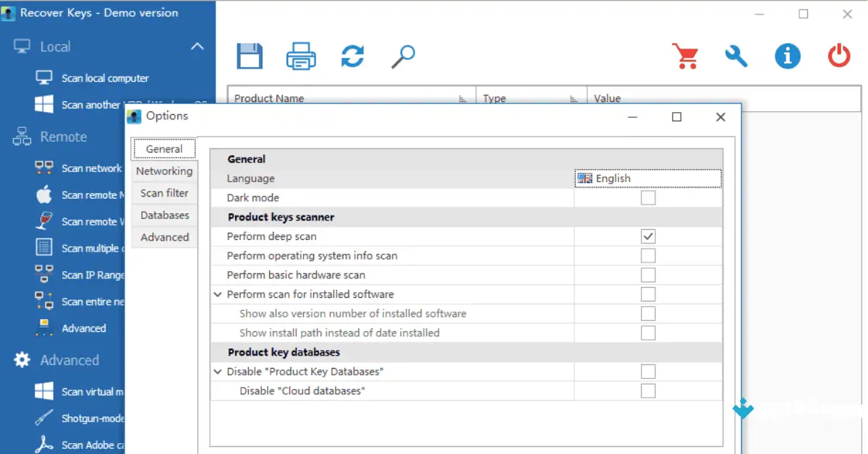Open the Search magnifier icon

[x=403, y=56]
